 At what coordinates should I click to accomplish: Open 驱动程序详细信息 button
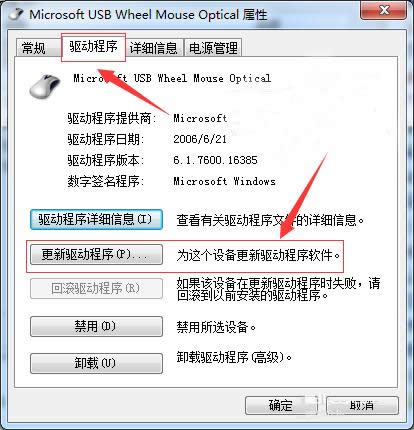[x=96, y=220]
